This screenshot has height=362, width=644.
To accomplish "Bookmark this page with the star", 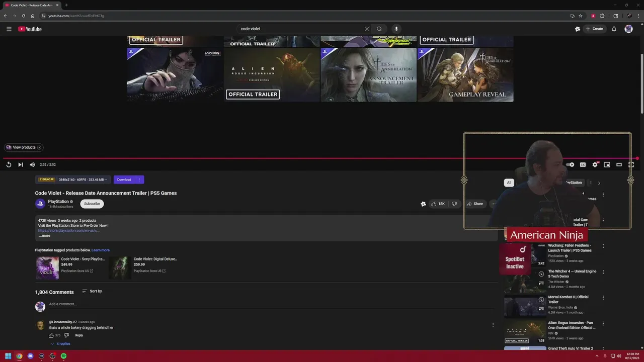I will (x=580, y=16).
